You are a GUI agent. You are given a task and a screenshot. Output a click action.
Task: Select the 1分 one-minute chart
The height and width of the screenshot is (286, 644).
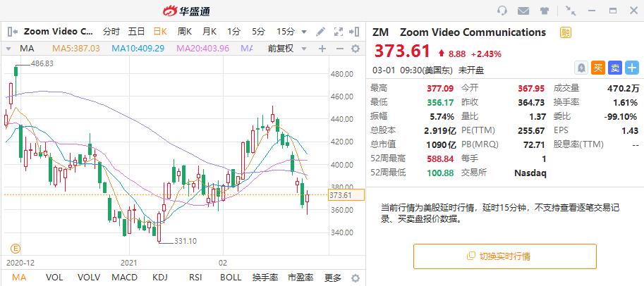233,32
